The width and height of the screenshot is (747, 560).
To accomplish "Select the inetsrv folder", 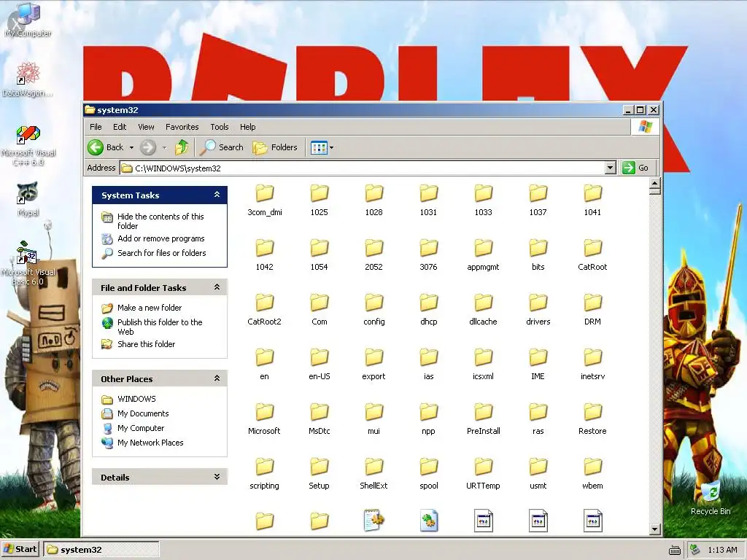I will (592, 365).
